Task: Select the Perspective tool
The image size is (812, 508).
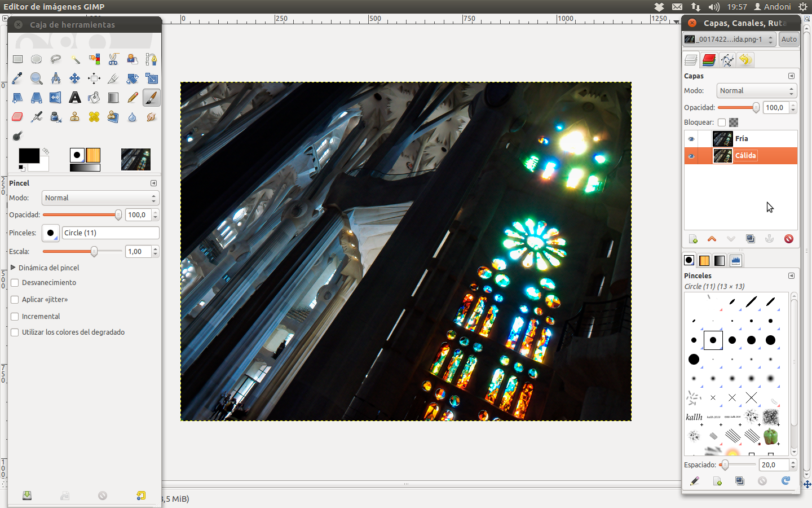Action: [x=37, y=98]
